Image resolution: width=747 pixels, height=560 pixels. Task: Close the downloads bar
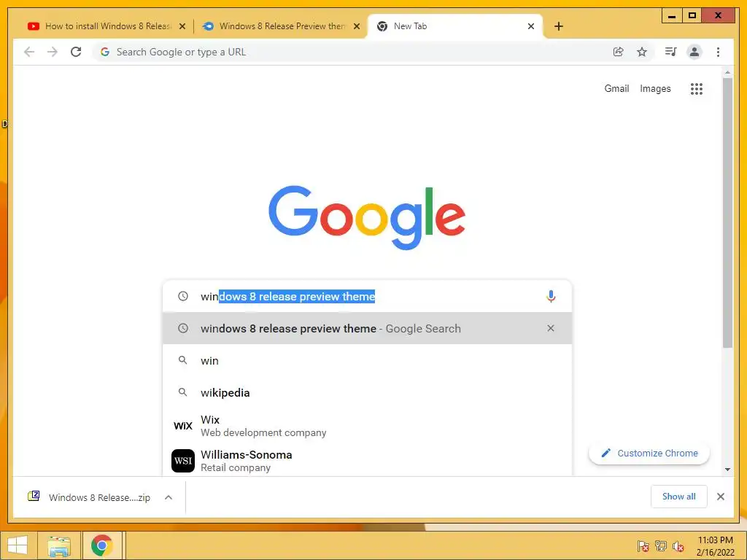tap(720, 497)
